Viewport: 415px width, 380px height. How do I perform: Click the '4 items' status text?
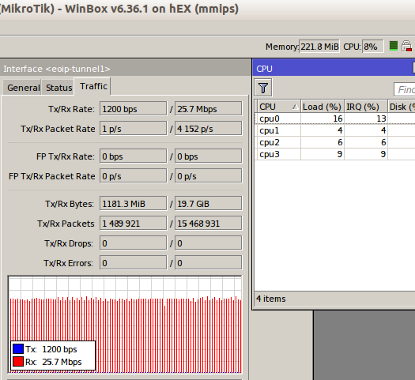[271, 299]
